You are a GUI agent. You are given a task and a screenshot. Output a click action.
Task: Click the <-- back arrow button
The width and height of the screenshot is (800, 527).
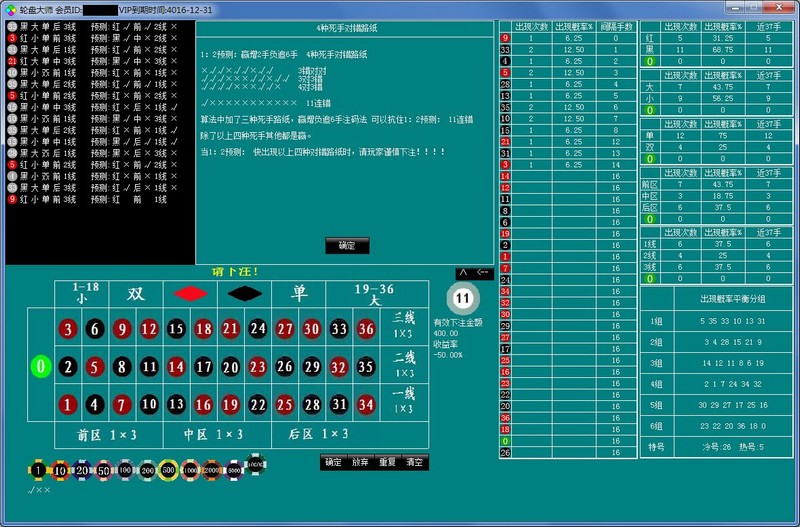484,272
